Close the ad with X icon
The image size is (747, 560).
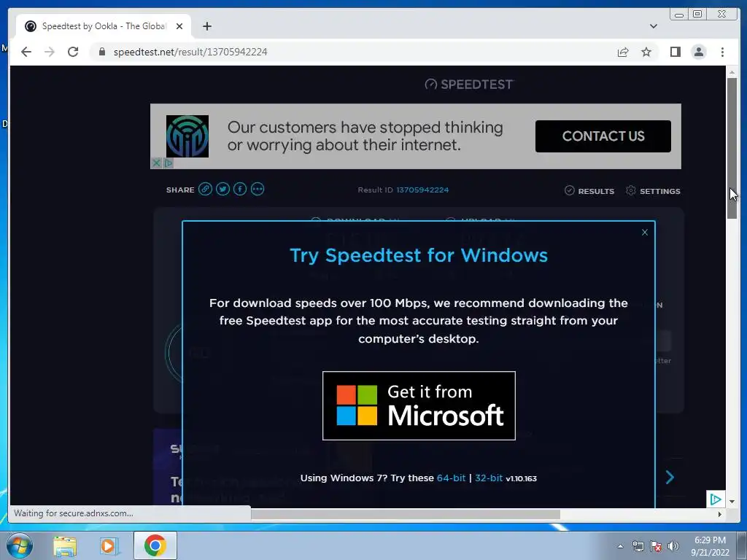[x=156, y=163]
